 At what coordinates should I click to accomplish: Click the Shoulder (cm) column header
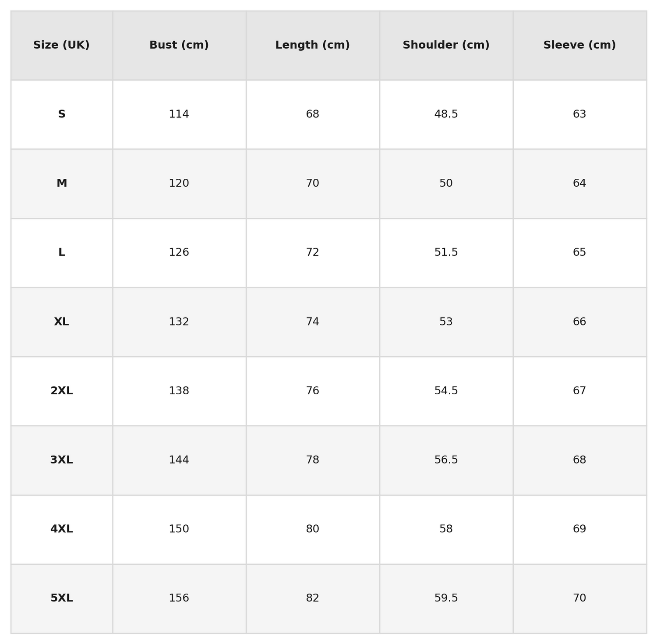[446, 45]
